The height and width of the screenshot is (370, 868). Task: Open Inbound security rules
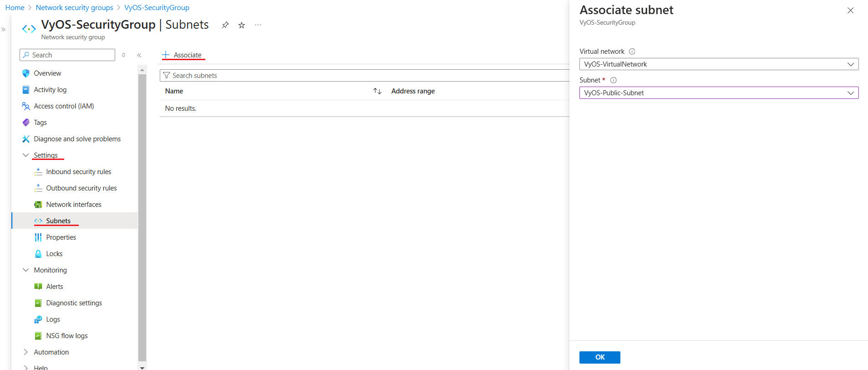tap(78, 172)
